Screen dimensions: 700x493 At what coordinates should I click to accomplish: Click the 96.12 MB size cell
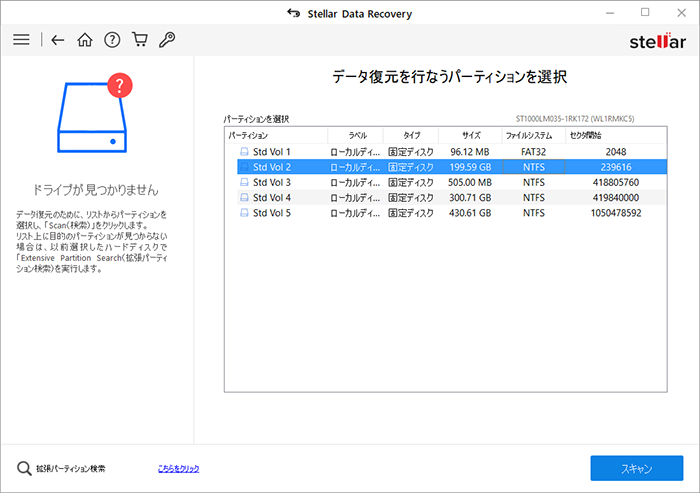pos(470,152)
